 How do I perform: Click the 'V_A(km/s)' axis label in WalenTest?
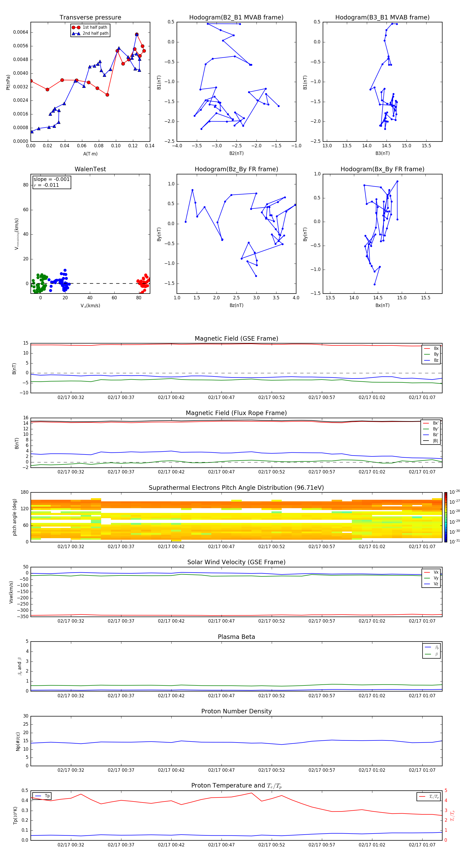click(x=90, y=306)
